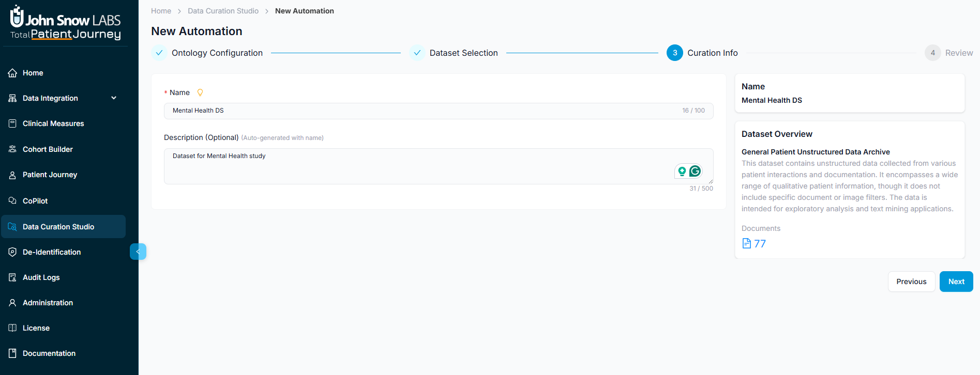Screen dimensions: 980x375
Task: Select the Review step label
Action: (959, 53)
